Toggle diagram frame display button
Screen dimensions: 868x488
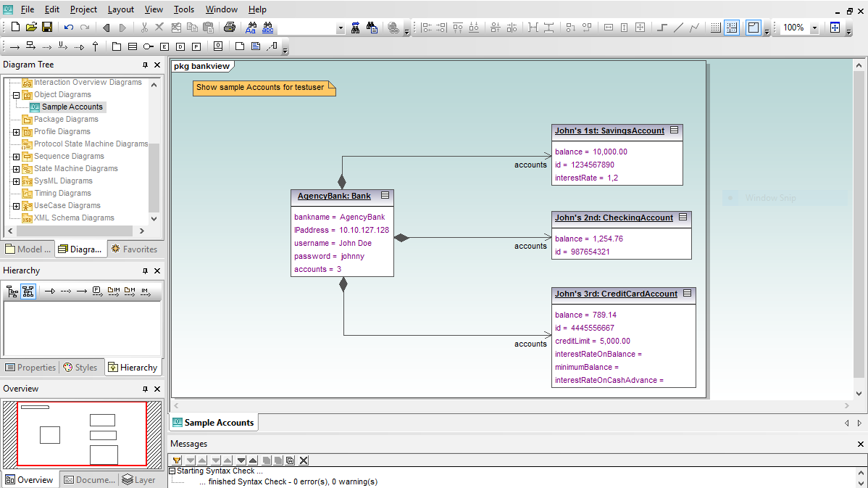click(754, 27)
